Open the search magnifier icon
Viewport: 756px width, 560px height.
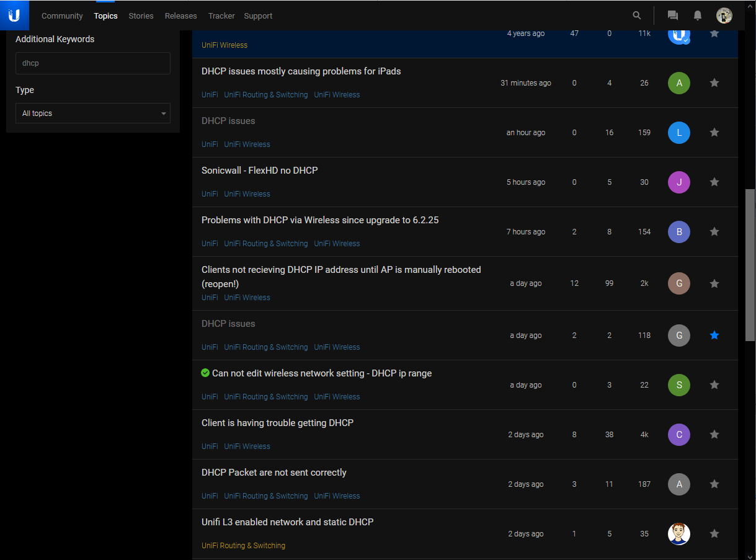pyautogui.click(x=637, y=16)
